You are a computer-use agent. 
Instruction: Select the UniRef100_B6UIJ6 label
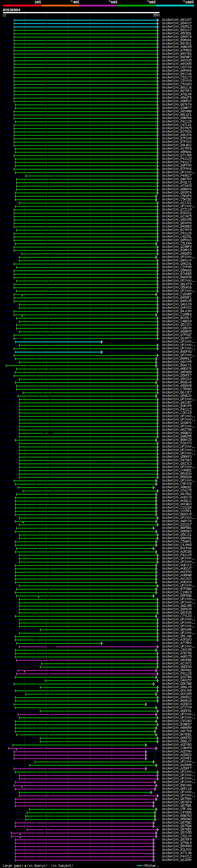177,88
